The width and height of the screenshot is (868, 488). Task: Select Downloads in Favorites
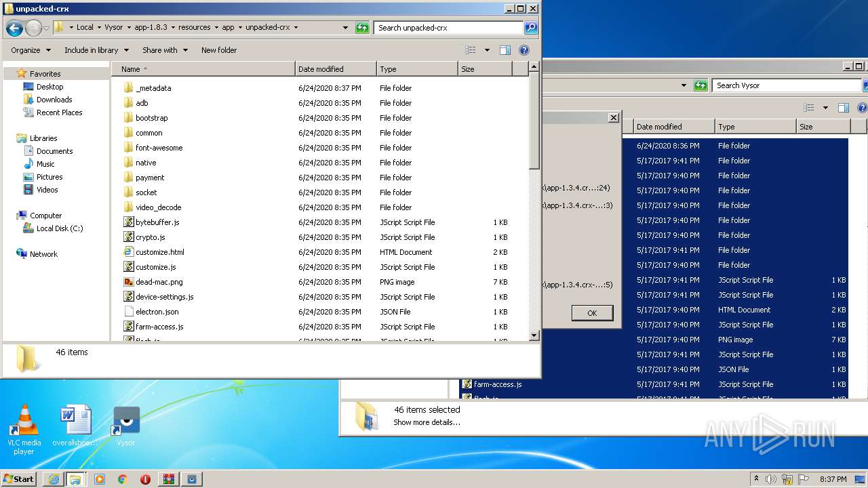click(x=54, y=100)
